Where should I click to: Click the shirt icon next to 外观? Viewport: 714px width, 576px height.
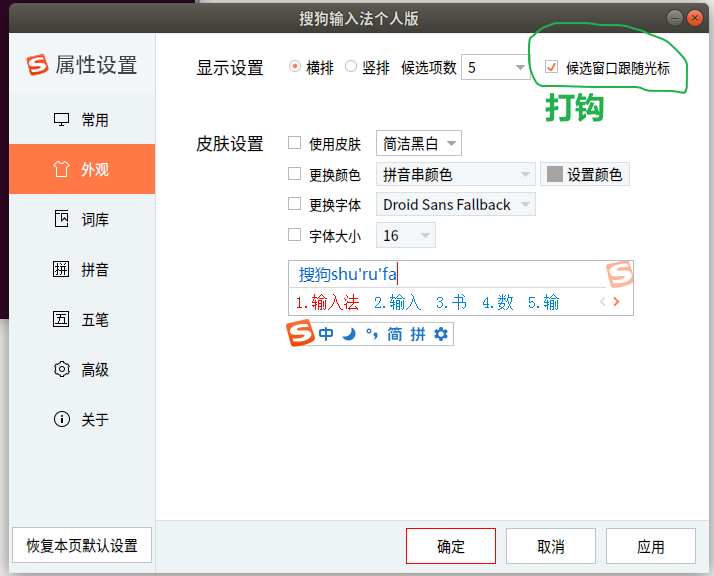(x=61, y=169)
